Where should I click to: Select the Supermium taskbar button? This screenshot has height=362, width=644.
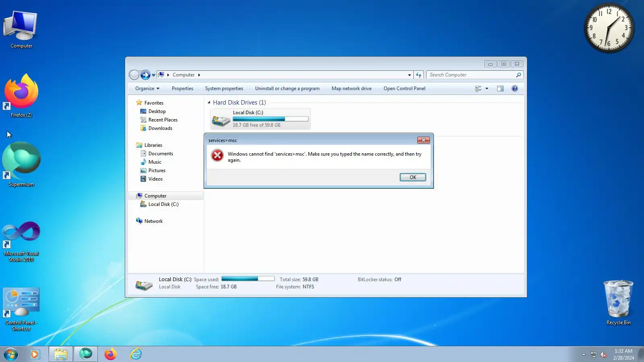click(86, 354)
